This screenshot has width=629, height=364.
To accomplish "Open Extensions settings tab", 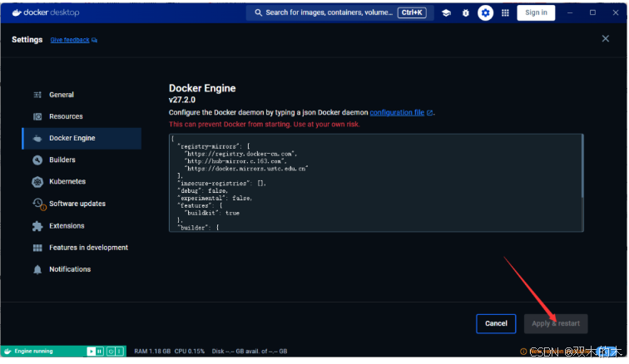I will tap(82, 226).
